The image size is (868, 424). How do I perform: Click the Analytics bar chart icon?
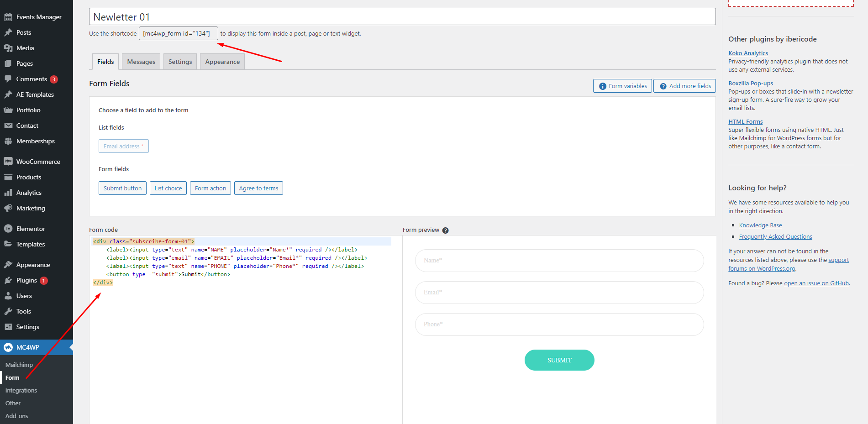click(x=8, y=193)
